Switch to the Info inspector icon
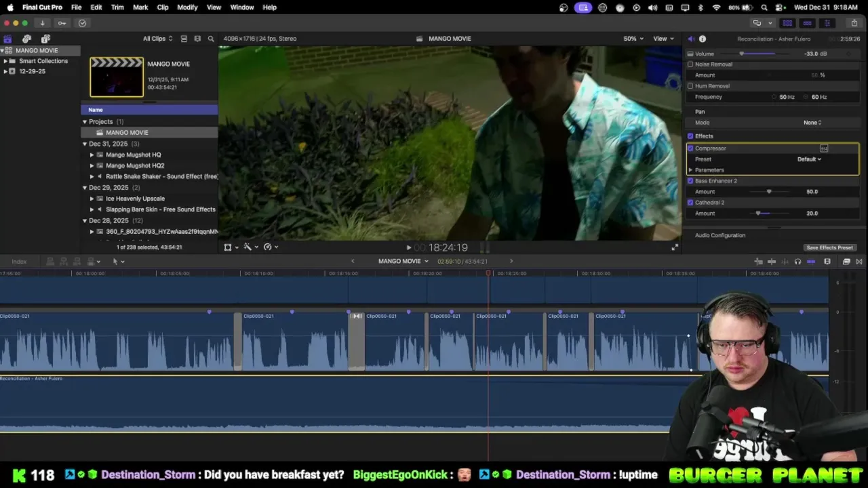 pyautogui.click(x=703, y=39)
